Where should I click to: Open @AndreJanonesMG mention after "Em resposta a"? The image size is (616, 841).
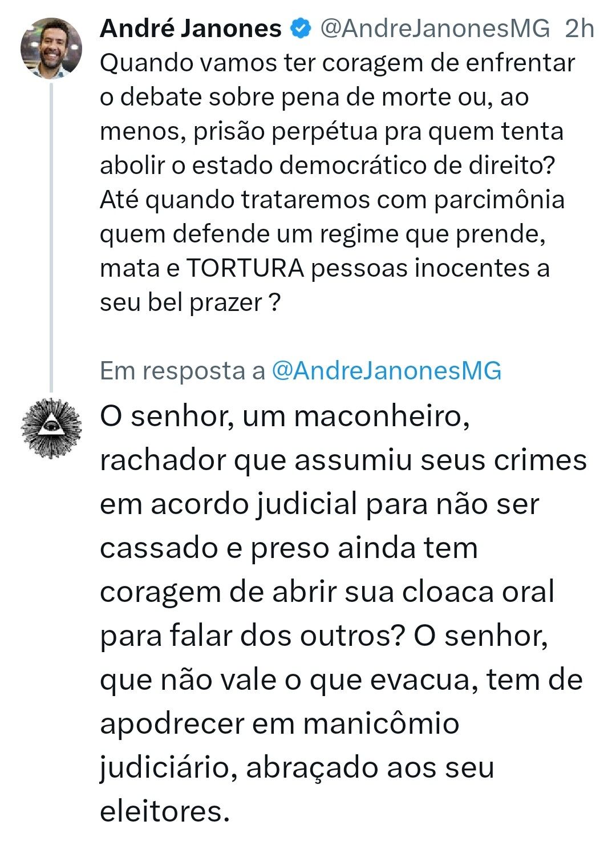(x=387, y=371)
